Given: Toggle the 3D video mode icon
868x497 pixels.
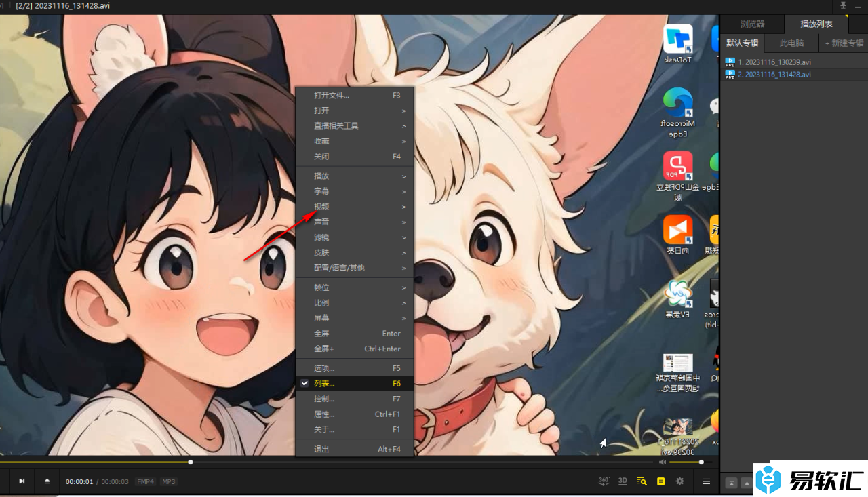Looking at the screenshot, I should click(623, 481).
